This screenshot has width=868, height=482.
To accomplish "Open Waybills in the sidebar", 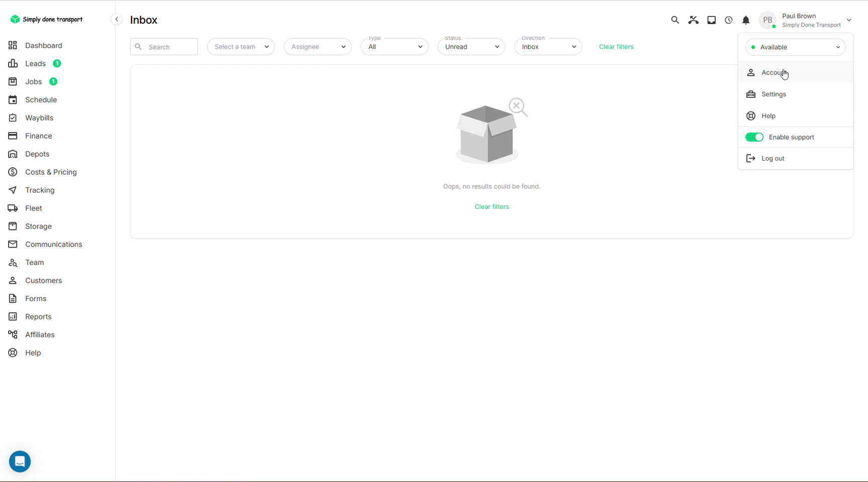I will (39, 117).
